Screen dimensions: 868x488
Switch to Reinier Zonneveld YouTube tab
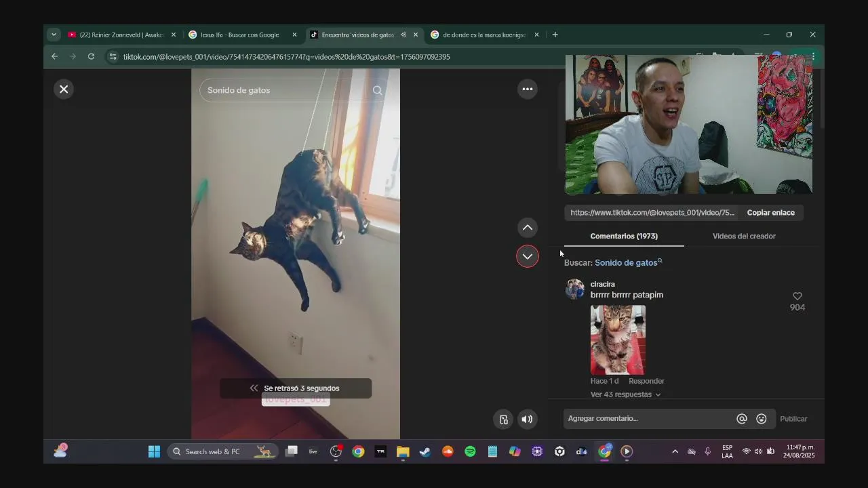122,35
